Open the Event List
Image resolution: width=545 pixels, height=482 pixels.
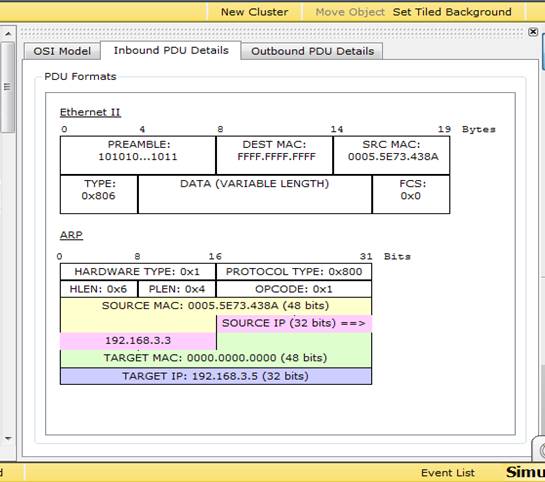coord(448,473)
